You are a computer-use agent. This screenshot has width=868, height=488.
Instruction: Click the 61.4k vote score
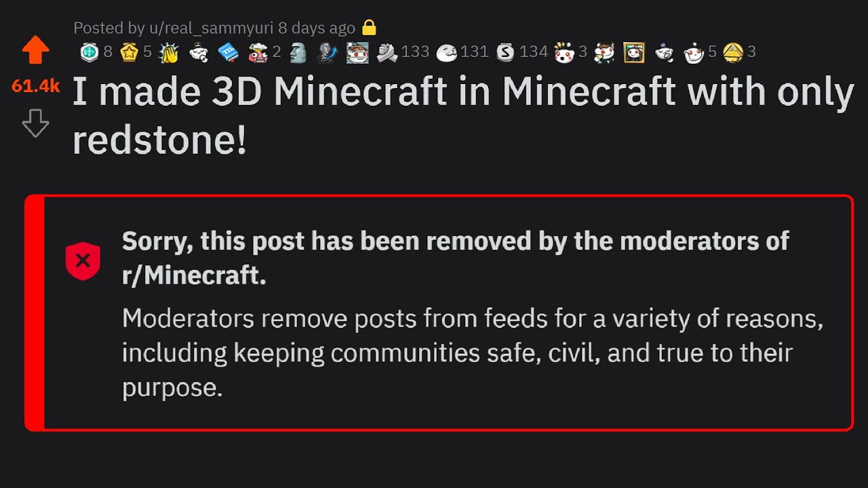pos(35,87)
